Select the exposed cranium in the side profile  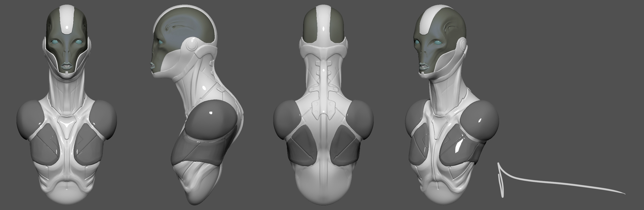pyautogui.click(x=185, y=22)
